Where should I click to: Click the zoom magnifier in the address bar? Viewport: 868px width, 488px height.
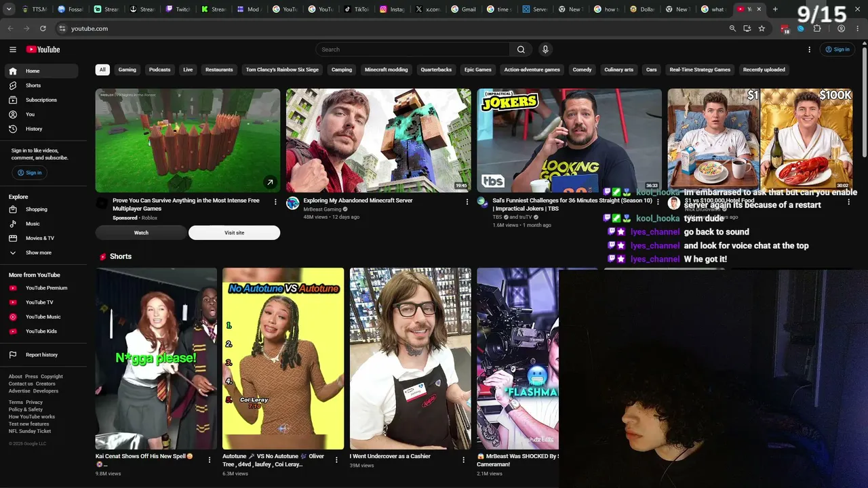(732, 28)
